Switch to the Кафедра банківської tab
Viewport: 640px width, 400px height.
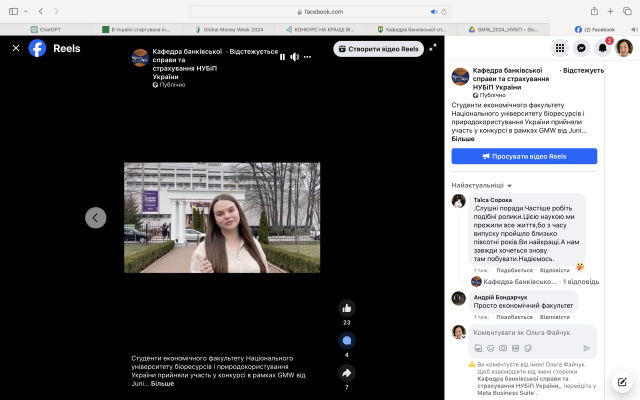pos(412,29)
